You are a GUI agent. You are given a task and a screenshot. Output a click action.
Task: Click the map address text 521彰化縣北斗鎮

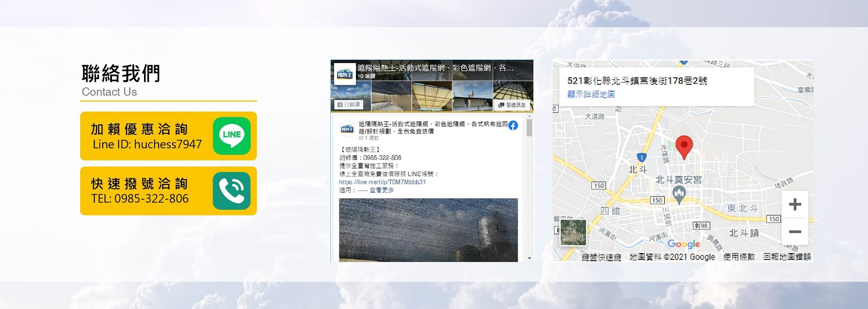(x=637, y=81)
